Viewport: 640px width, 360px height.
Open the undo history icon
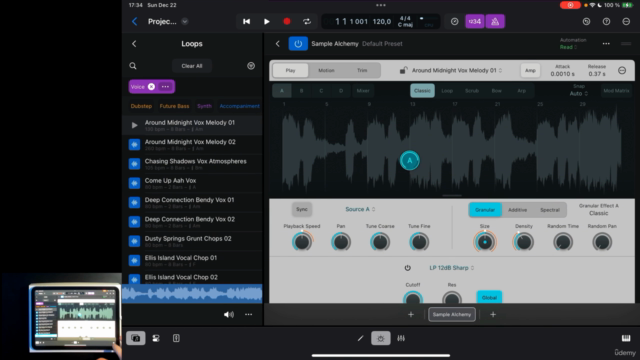[x=586, y=22]
